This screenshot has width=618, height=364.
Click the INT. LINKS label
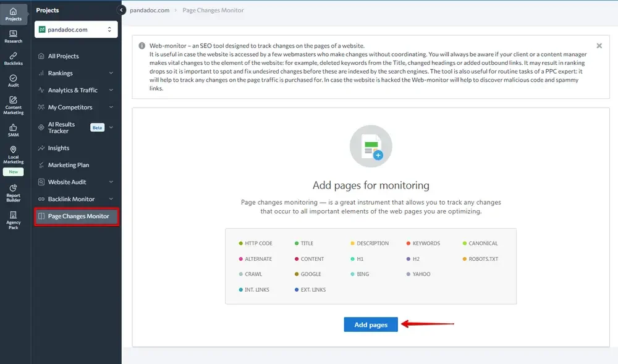[x=257, y=290]
